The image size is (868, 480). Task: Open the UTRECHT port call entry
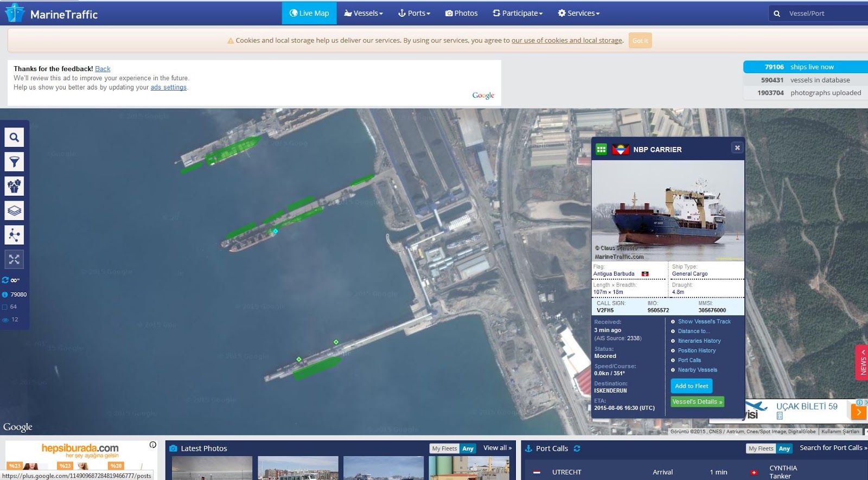[x=567, y=472]
